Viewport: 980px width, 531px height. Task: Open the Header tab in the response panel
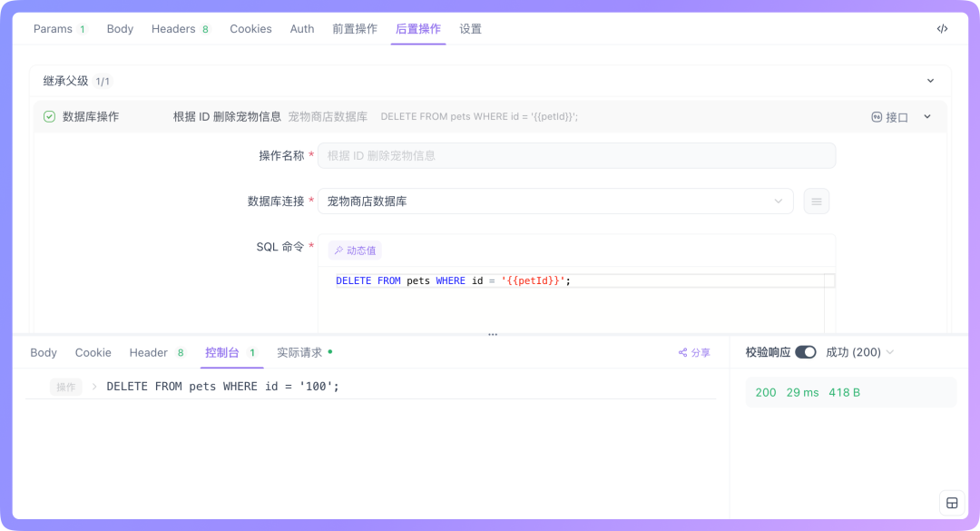149,352
